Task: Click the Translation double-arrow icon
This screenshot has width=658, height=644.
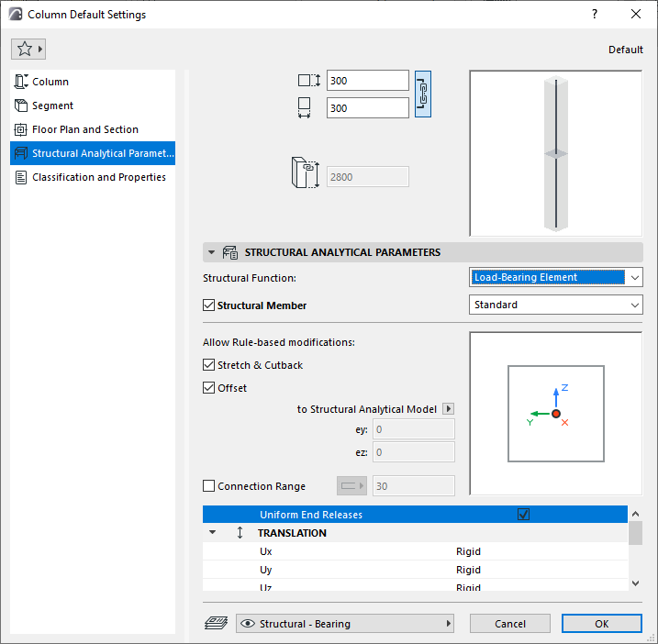Action: (240, 532)
